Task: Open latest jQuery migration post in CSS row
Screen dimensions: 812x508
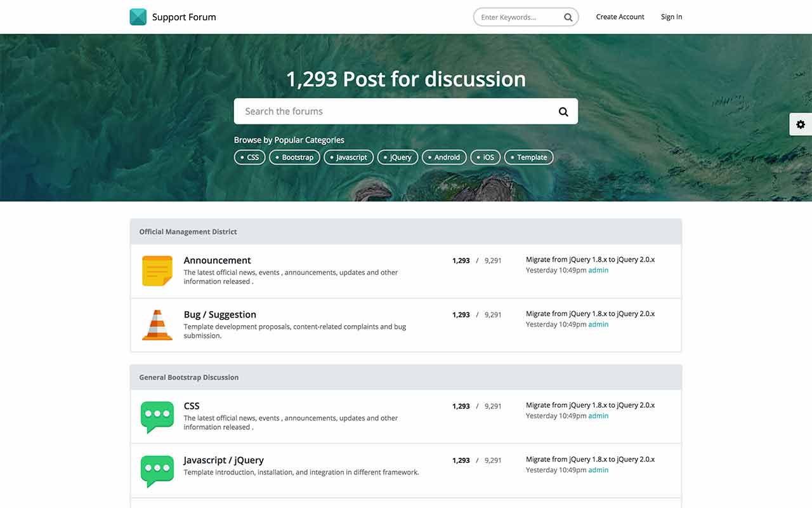Action: 590,405
